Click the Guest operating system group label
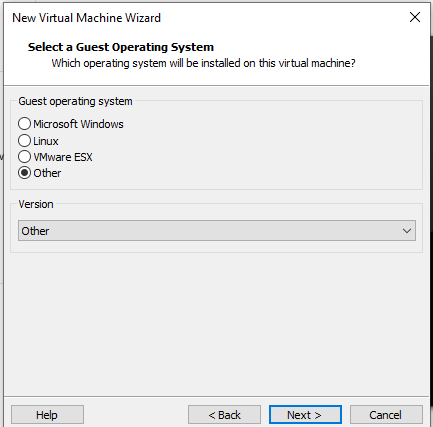The image size is (433, 427). 75,101
